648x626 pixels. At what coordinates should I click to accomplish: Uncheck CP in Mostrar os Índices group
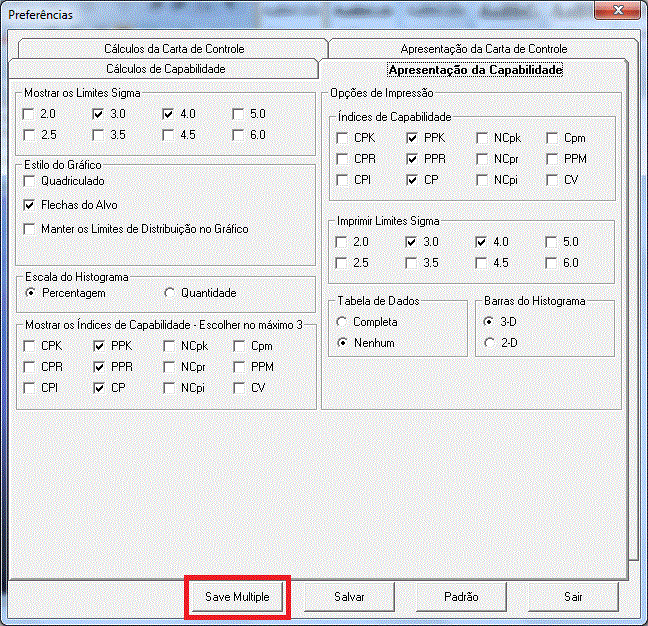point(99,388)
